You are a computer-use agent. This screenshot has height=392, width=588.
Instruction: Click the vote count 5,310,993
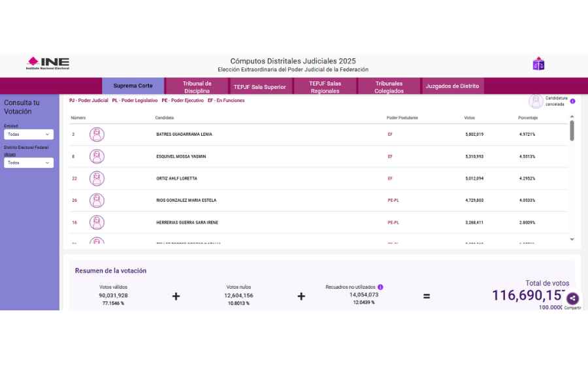pyautogui.click(x=474, y=156)
